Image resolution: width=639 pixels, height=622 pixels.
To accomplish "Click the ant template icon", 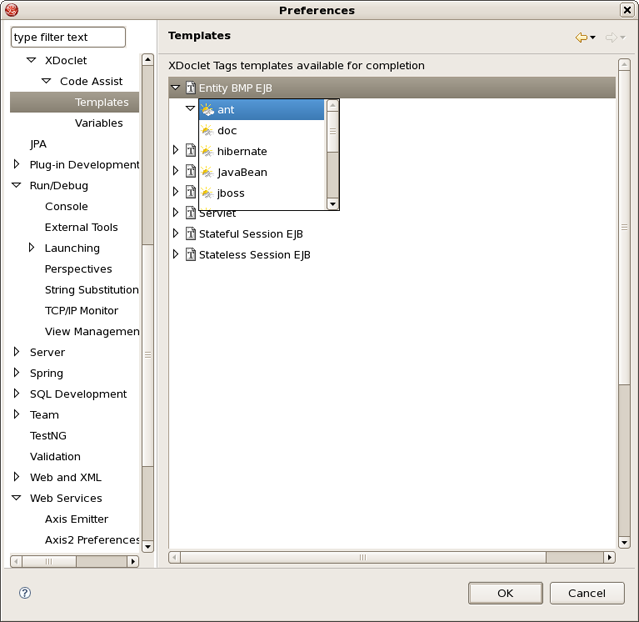I will coord(207,110).
